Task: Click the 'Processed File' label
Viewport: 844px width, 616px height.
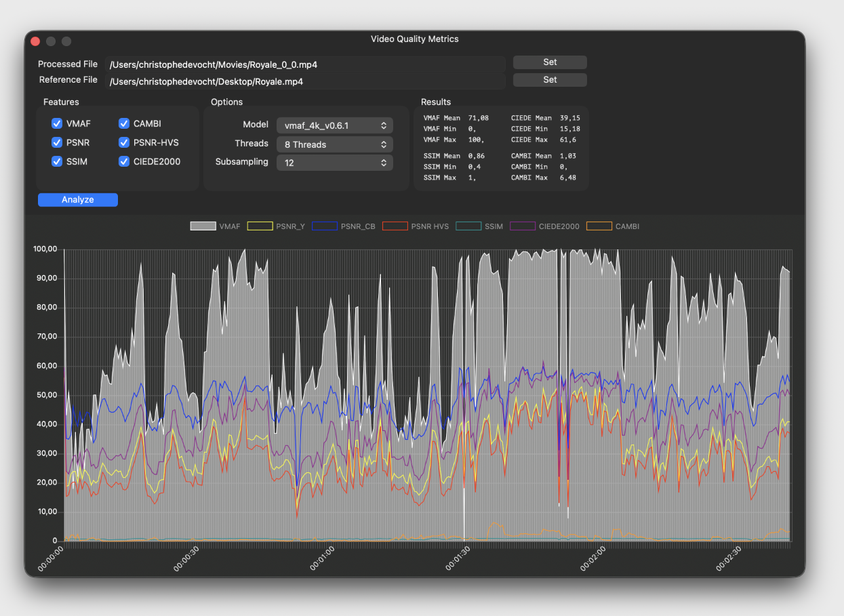Action: click(68, 64)
